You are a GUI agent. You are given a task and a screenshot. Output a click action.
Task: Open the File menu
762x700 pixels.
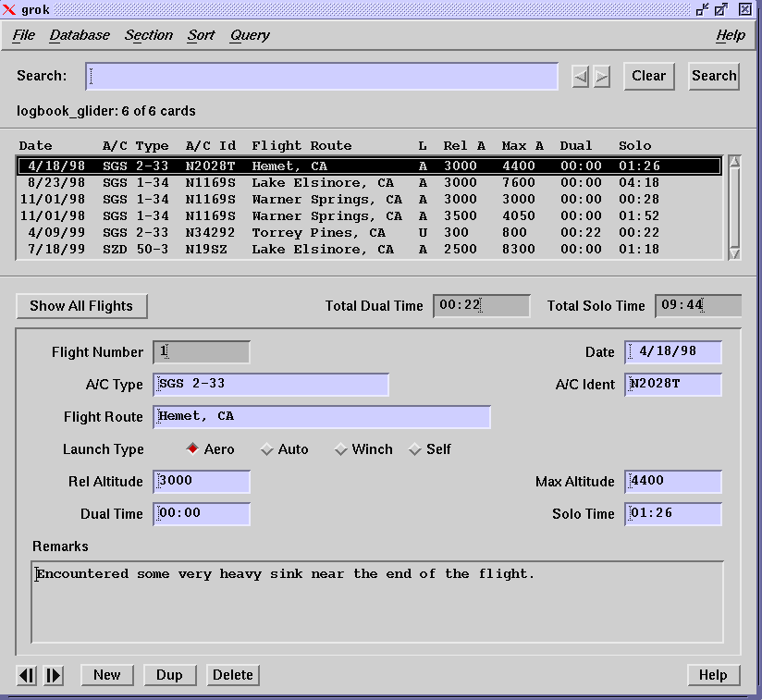(x=23, y=35)
